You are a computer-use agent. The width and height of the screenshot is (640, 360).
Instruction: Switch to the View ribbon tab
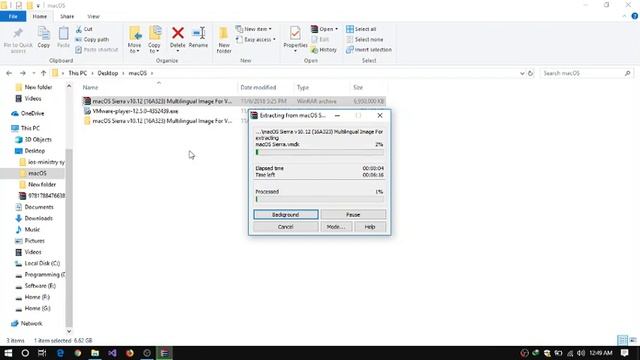coord(93,16)
